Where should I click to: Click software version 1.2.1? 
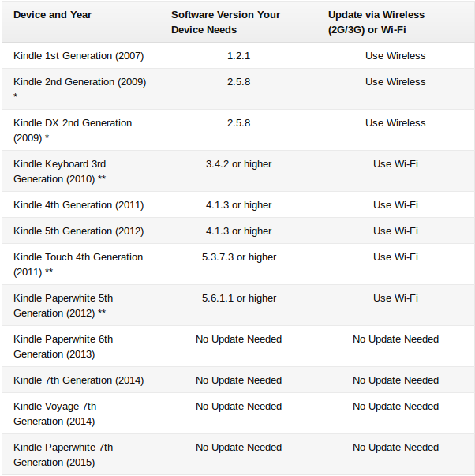coord(238,56)
